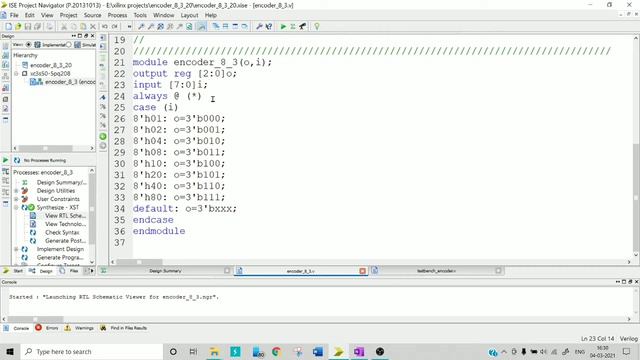Image resolution: width=640 pixels, height=360 pixels.
Task: Switch to the Start panel tab
Action: point(13,271)
